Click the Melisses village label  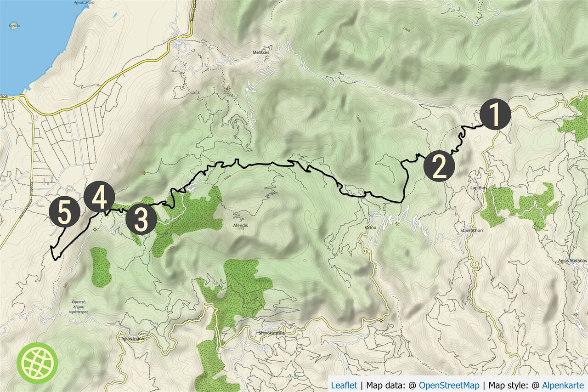tap(261, 52)
